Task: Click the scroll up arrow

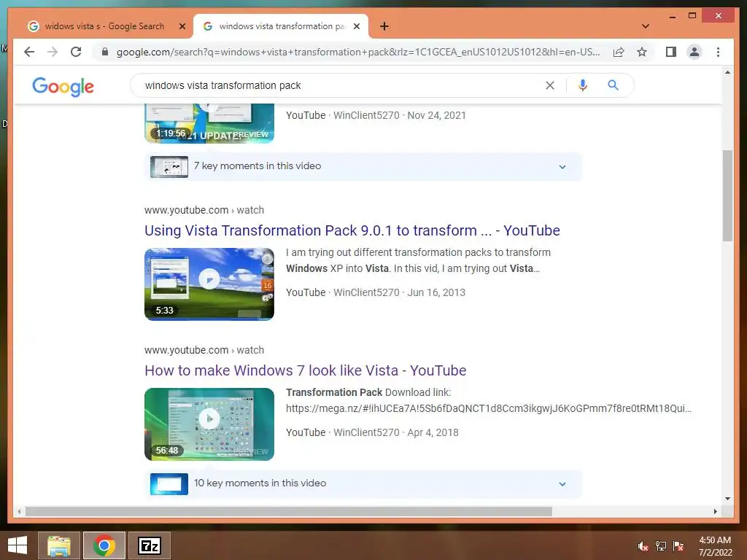Action: pyautogui.click(x=727, y=72)
